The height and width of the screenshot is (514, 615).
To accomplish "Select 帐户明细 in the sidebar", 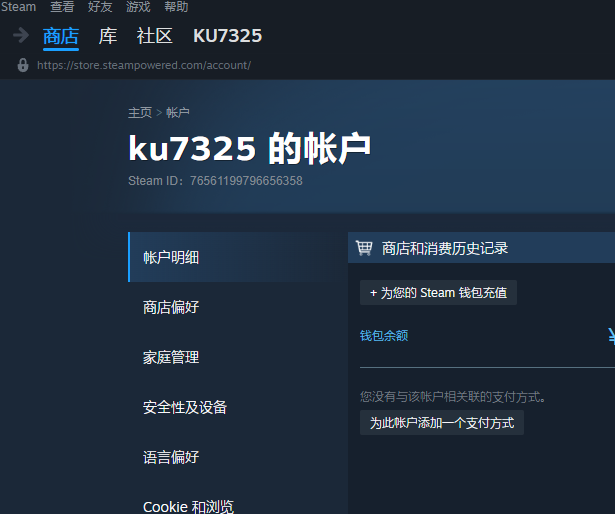I will [x=236, y=257].
